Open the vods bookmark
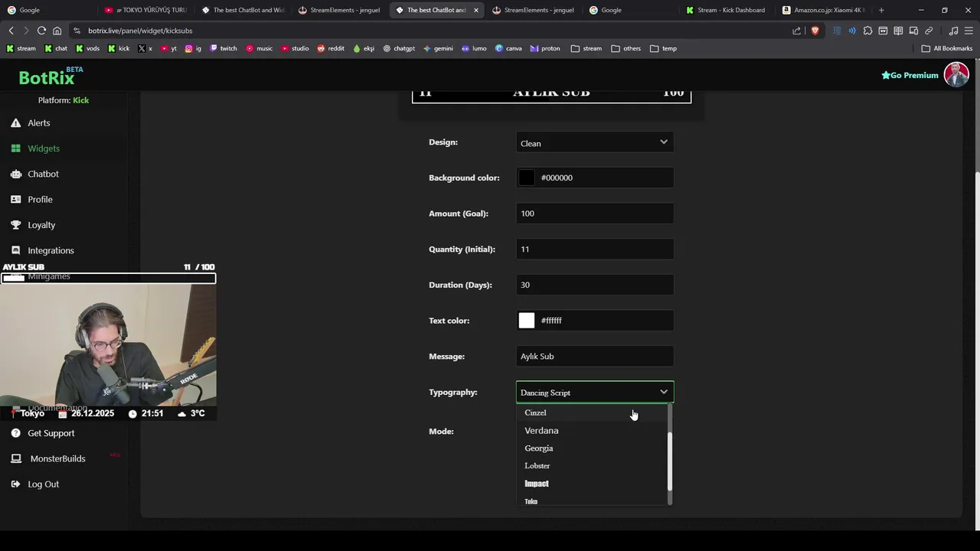Screen dimensions: 980x551 tap(87, 48)
